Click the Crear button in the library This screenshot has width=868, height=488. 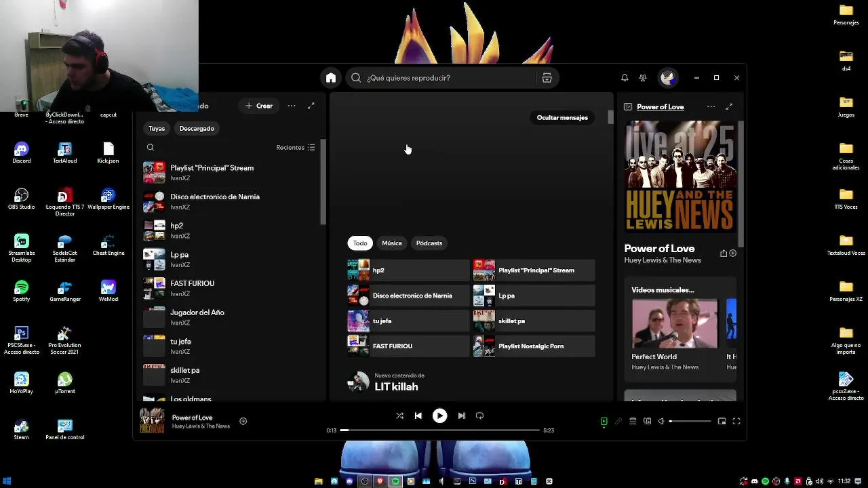click(259, 106)
